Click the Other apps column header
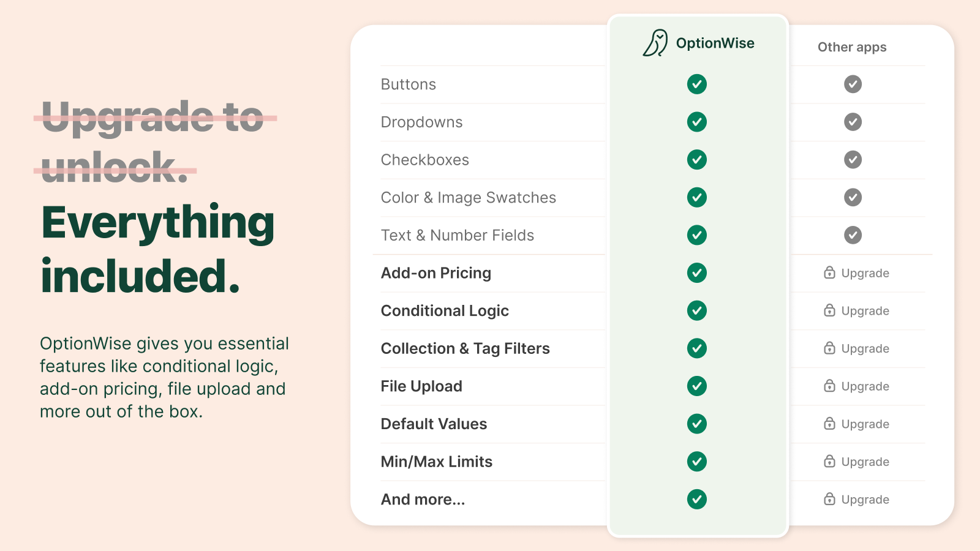980x551 pixels. [852, 47]
